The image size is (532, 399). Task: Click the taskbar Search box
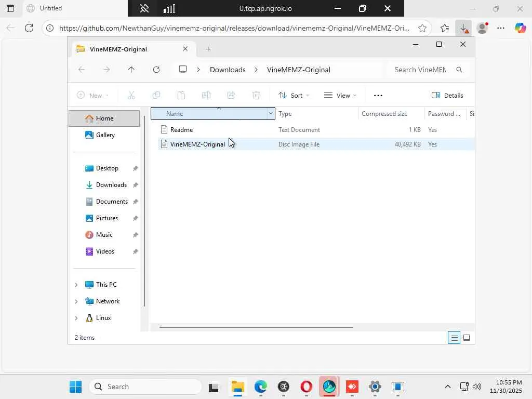[x=146, y=387]
